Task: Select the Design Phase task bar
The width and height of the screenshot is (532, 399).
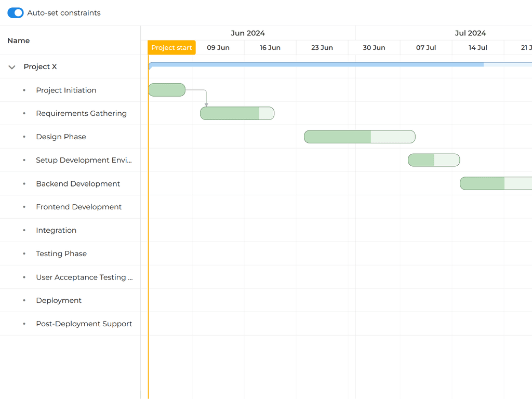Action: (x=360, y=137)
